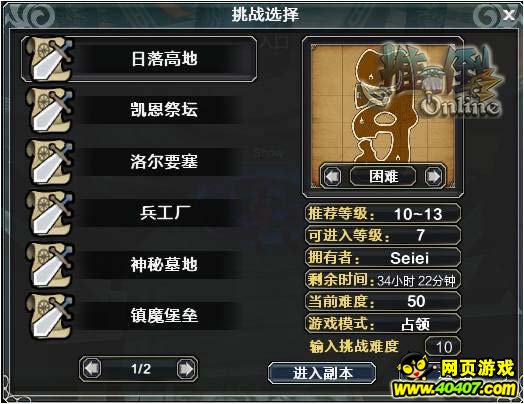The image size is (524, 404).
Task: Click the scroll-sword icon beside 洛尔要塞
Action: coord(50,162)
